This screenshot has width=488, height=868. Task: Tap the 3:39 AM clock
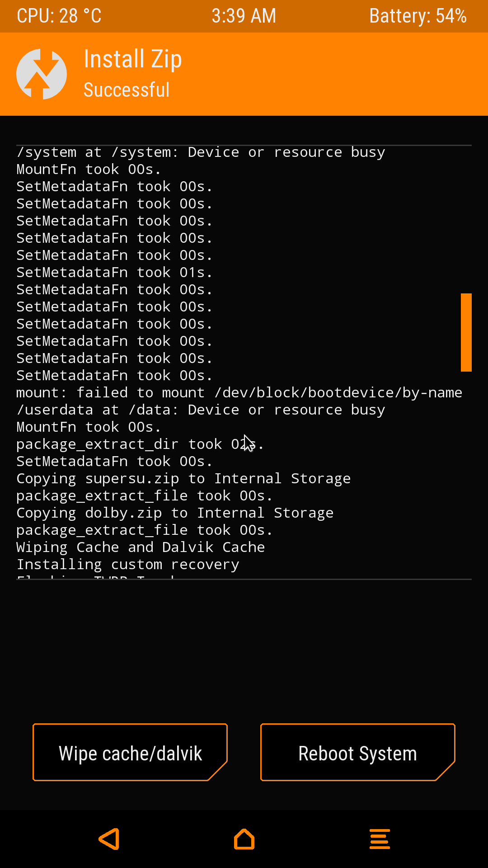click(244, 16)
